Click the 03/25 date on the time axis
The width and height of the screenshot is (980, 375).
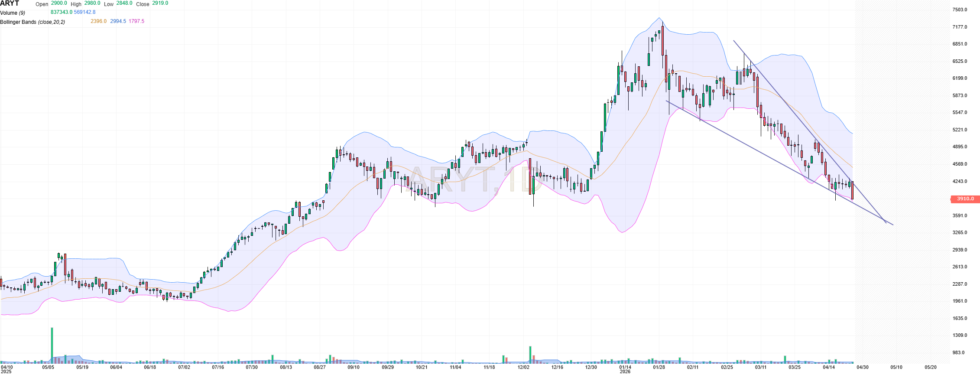[795, 368]
